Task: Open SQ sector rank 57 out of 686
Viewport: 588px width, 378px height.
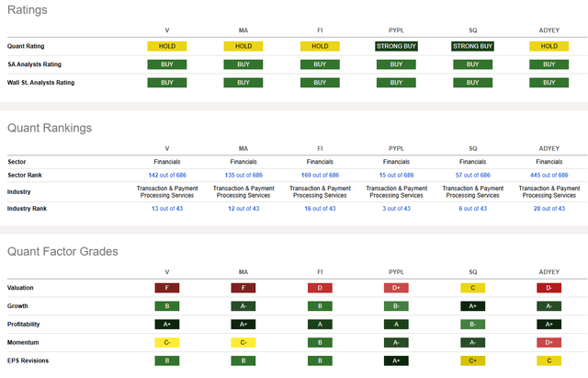Action: 473,176
